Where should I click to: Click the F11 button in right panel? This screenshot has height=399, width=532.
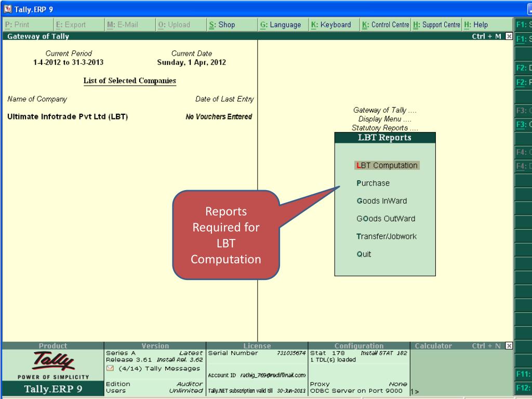523,374
